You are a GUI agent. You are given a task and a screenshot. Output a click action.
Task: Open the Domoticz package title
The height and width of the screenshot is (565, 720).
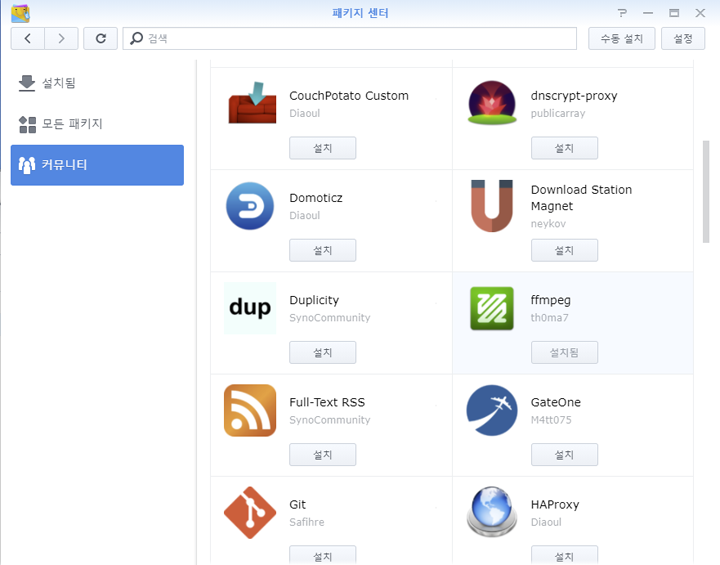point(316,198)
